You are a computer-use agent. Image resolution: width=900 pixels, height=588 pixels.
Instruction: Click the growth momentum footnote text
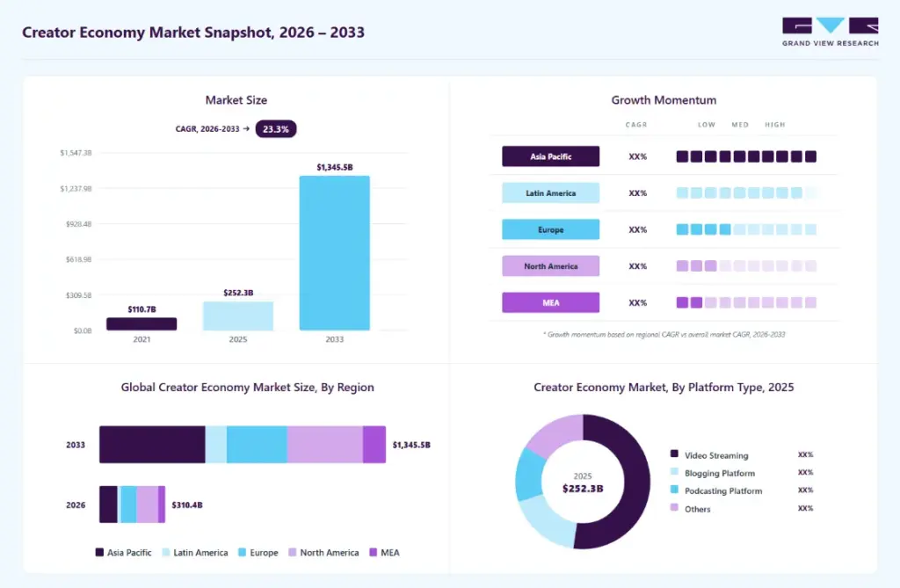[x=664, y=334]
